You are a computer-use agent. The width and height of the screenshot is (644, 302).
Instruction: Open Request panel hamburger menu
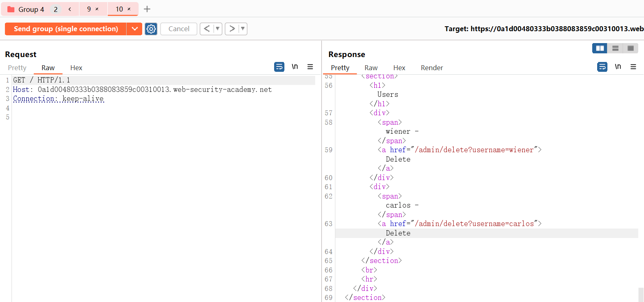[310, 67]
